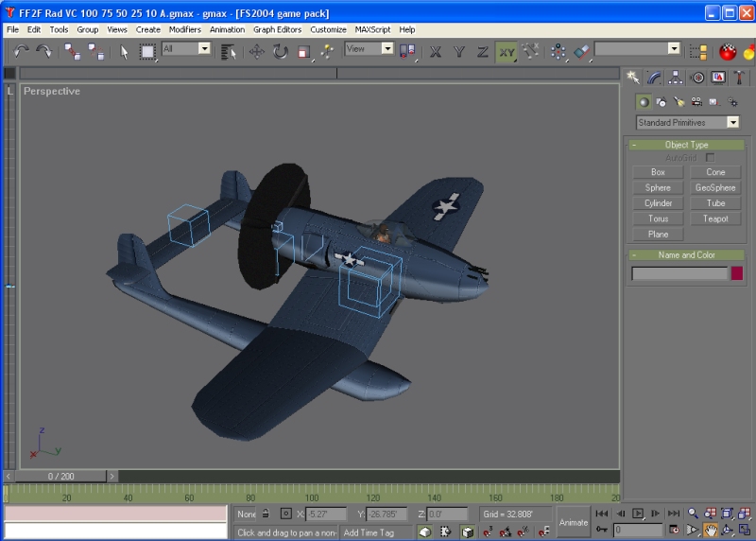Open the Modify command panel tab
This screenshot has height=541, width=756.
point(654,77)
